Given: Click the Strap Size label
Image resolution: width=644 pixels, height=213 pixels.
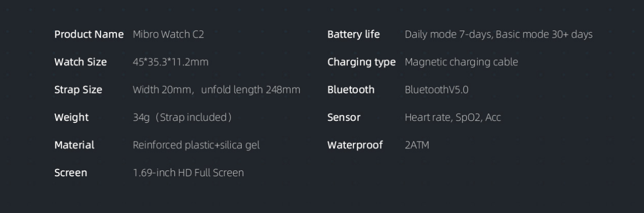Looking at the screenshot, I should pos(78,90).
